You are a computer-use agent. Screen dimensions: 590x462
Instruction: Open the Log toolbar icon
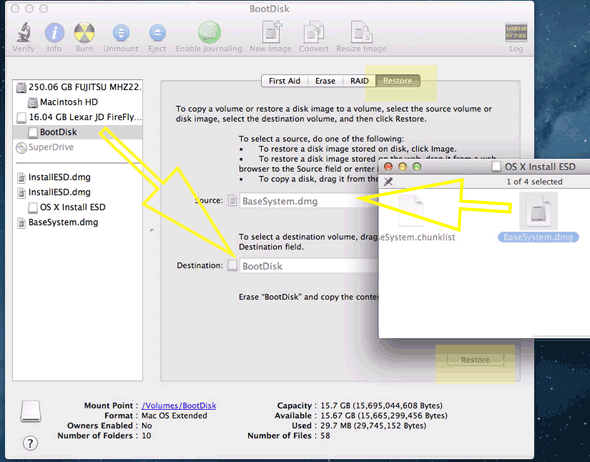[x=516, y=32]
